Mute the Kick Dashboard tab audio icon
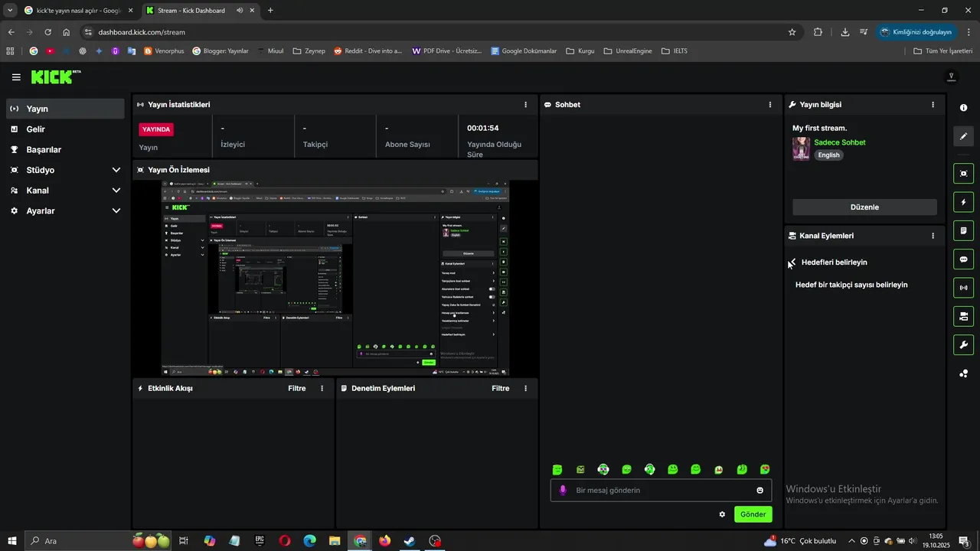980x551 pixels. 240,11
